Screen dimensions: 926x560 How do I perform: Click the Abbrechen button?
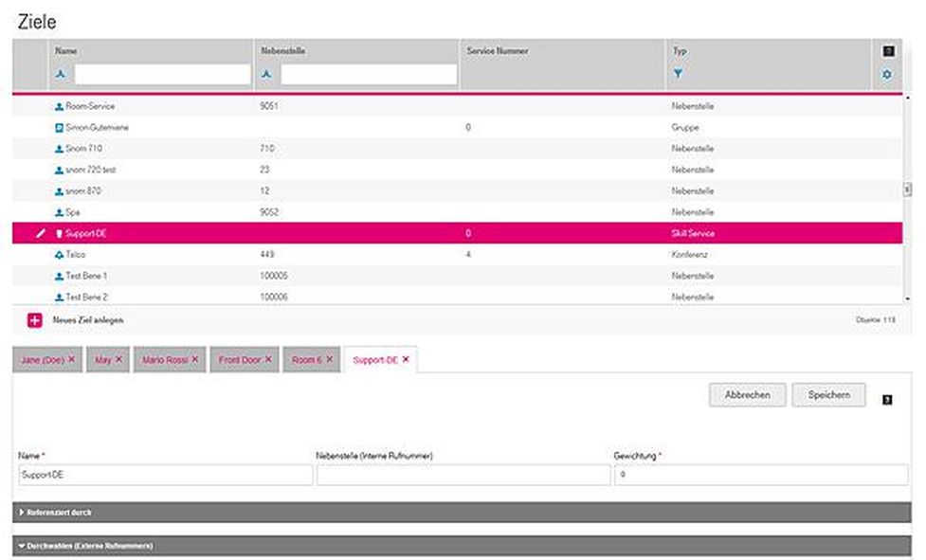pyautogui.click(x=747, y=395)
